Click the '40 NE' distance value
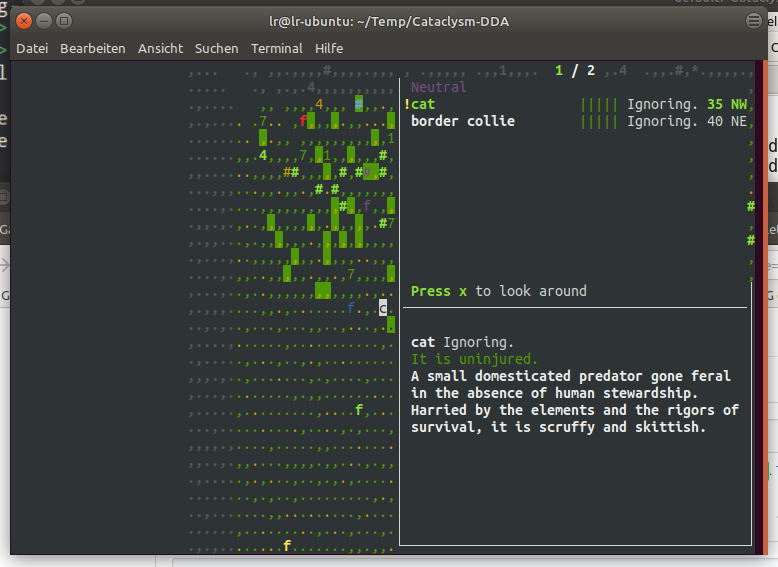This screenshot has width=778, height=567. [727, 121]
